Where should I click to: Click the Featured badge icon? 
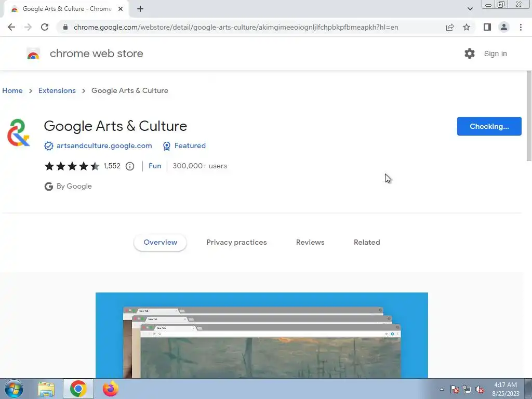(167, 146)
